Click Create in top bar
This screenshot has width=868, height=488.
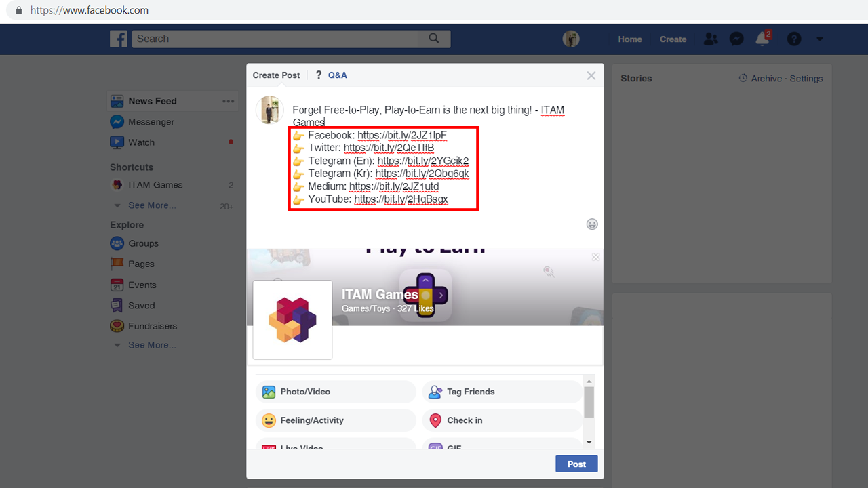coord(673,39)
